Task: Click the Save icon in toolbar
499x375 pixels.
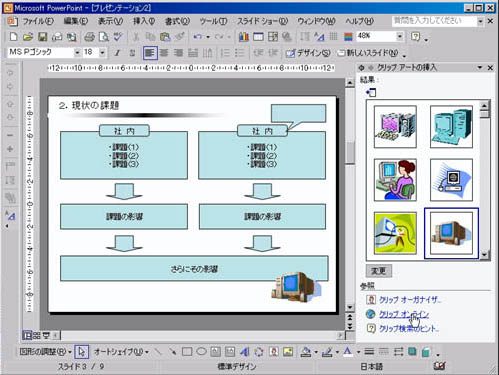Action: pyautogui.click(x=42, y=36)
